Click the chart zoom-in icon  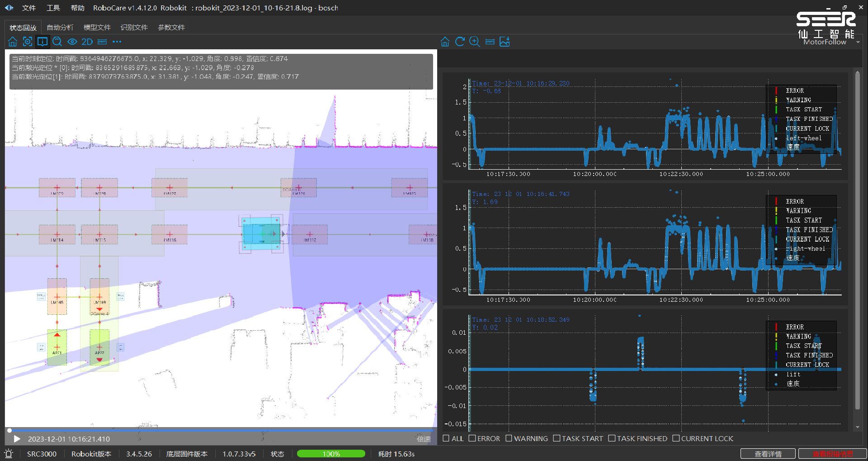coord(475,42)
